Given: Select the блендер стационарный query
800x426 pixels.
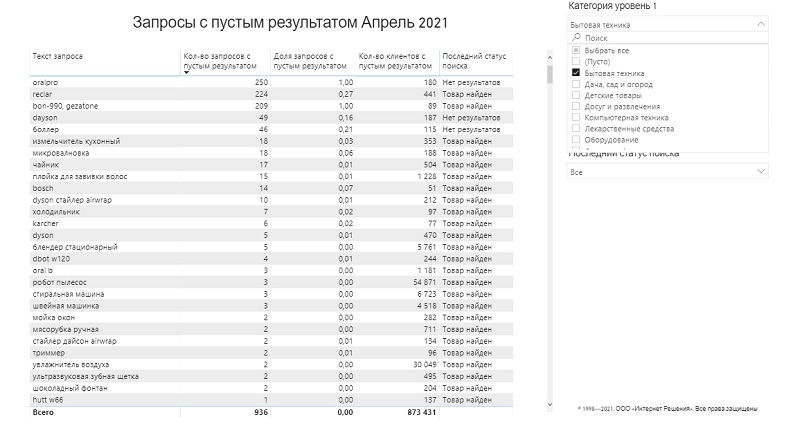Looking at the screenshot, I should [x=75, y=246].
